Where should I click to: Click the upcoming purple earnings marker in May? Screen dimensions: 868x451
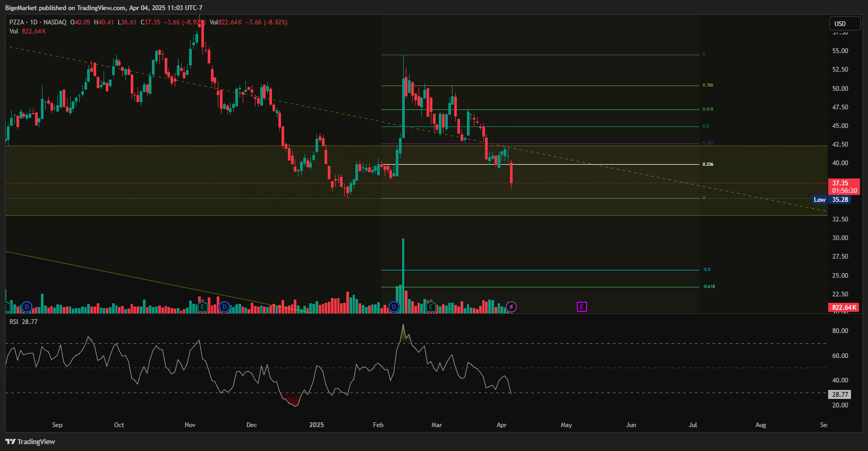pos(582,307)
